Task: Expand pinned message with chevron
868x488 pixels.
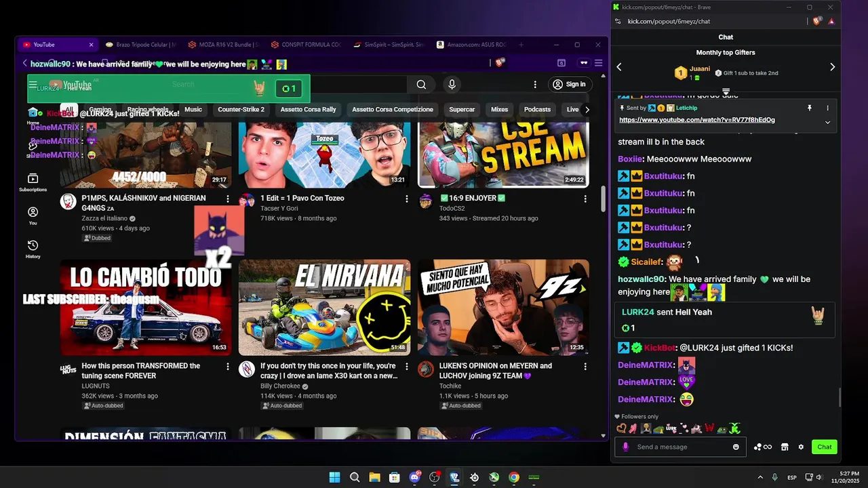Action: 827,123
